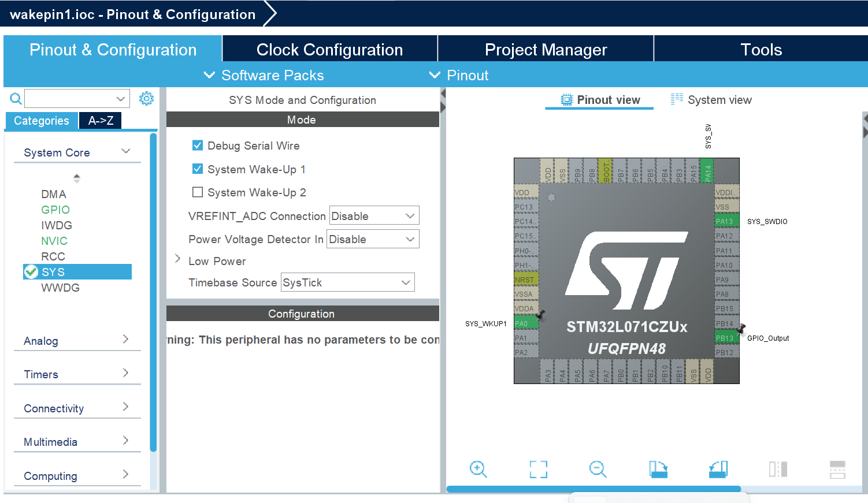Zoom out of the pinout diagram
This screenshot has height=503, width=868.
598,470
